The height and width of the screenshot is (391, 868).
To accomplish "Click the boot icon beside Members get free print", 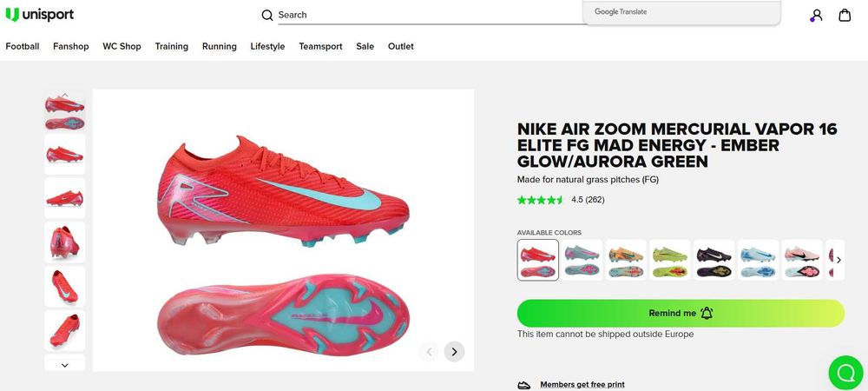I will (523, 385).
